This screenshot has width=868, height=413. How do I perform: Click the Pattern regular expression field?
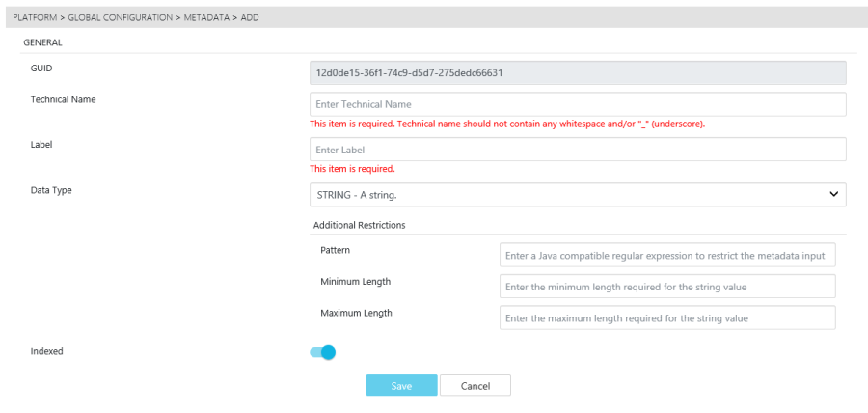(666, 255)
